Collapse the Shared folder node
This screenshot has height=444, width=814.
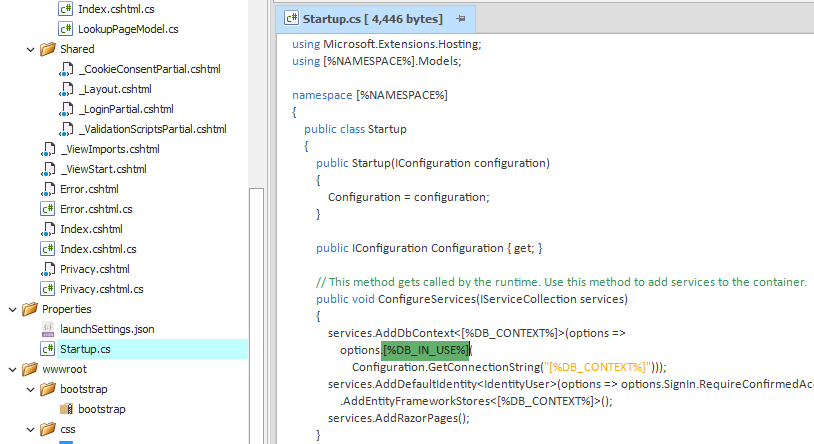(30, 49)
